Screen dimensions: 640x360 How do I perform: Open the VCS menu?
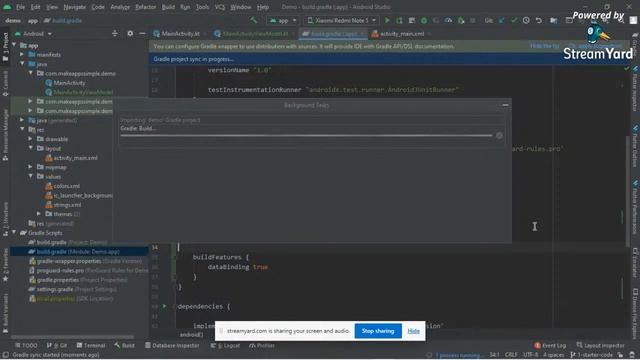(x=220, y=7)
